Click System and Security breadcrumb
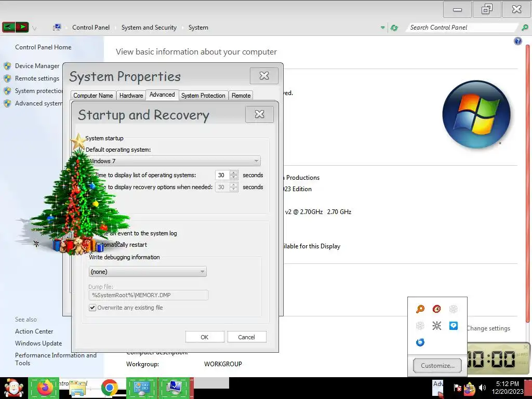532x399 pixels. [x=149, y=28]
